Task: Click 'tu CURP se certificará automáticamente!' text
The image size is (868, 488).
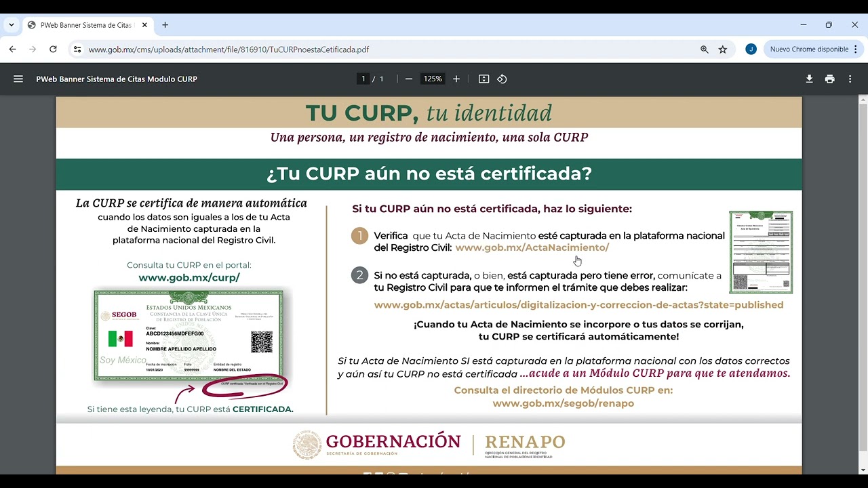Action: [x=578, y=337]
